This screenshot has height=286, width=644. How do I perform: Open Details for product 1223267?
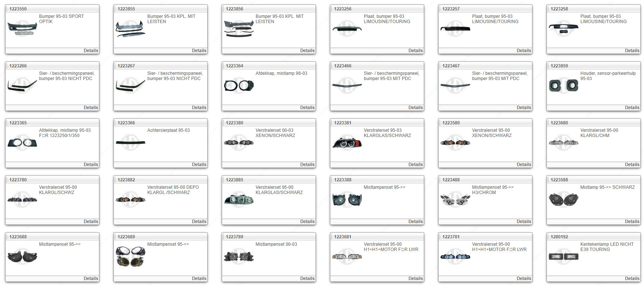(x=199, y=108)
